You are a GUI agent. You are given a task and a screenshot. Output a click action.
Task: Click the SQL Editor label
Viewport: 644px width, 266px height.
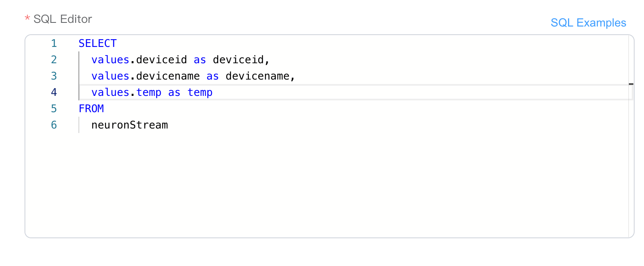click(x=63, y=19)
